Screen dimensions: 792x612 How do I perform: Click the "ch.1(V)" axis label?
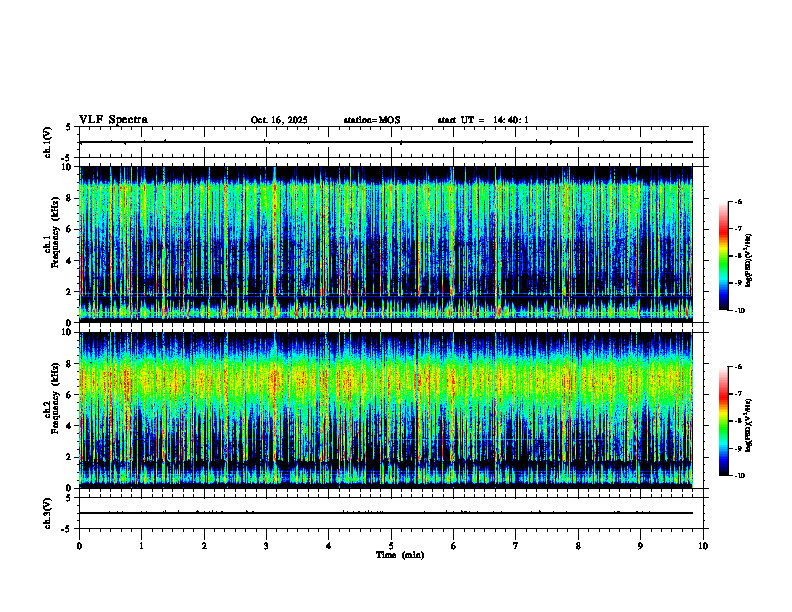pos(48,142)
